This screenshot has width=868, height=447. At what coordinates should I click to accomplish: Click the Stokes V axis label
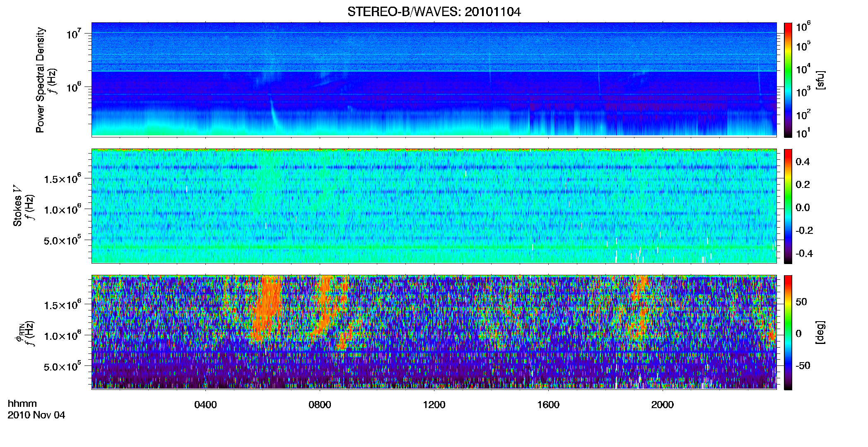click(x=17, y=206)
